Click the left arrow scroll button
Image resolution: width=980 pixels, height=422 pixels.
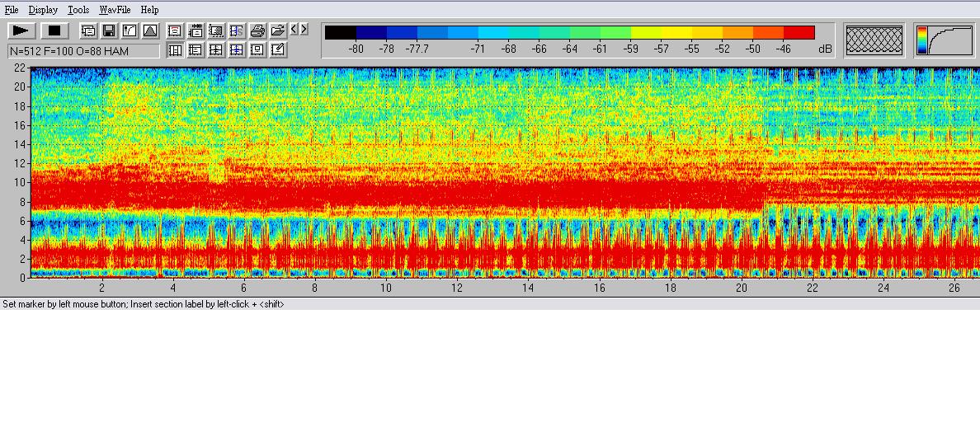point(294,30)
